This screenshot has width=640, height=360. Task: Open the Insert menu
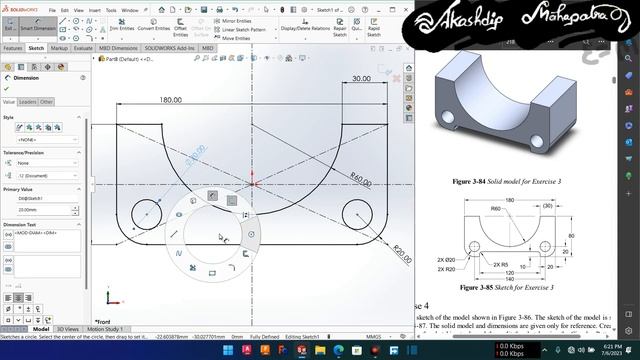coord(94,10)
